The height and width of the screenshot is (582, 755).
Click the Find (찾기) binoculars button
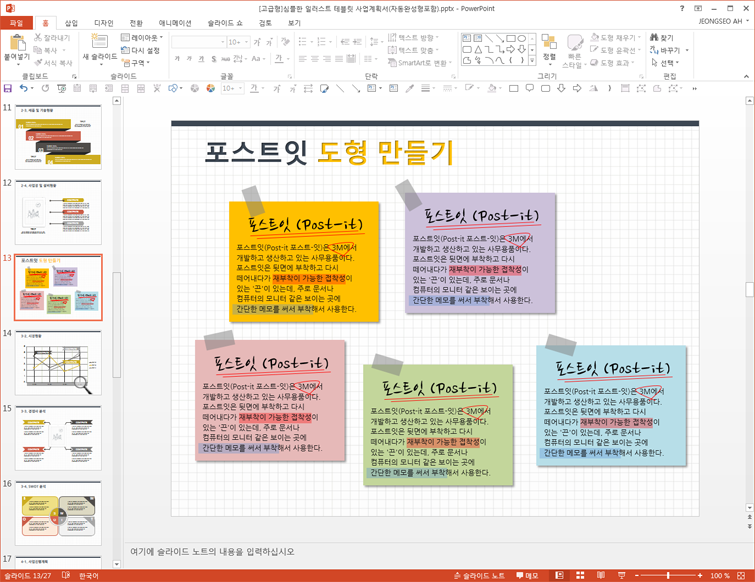click(662, 38)
